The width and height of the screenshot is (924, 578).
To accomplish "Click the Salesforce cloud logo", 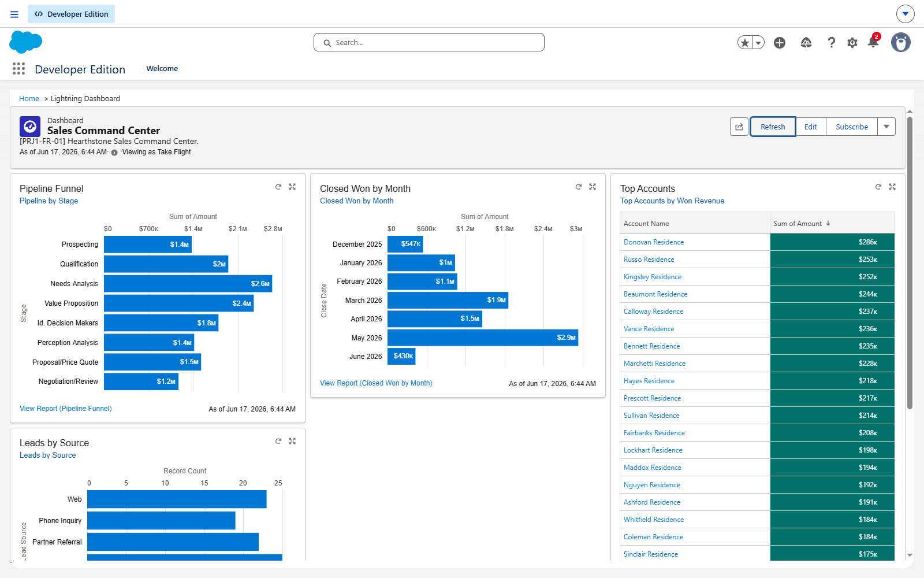I will point(26,42).
